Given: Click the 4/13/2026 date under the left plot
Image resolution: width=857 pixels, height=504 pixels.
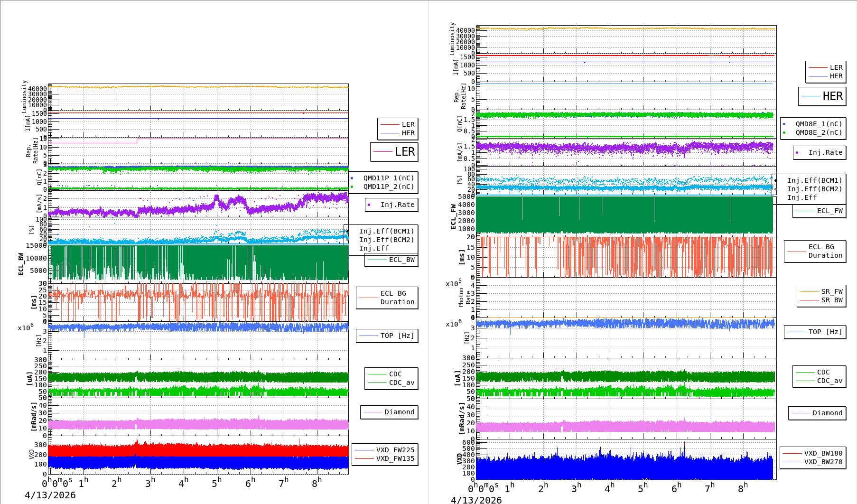Looking at the screenshot, I should click(x=50, y=495).
